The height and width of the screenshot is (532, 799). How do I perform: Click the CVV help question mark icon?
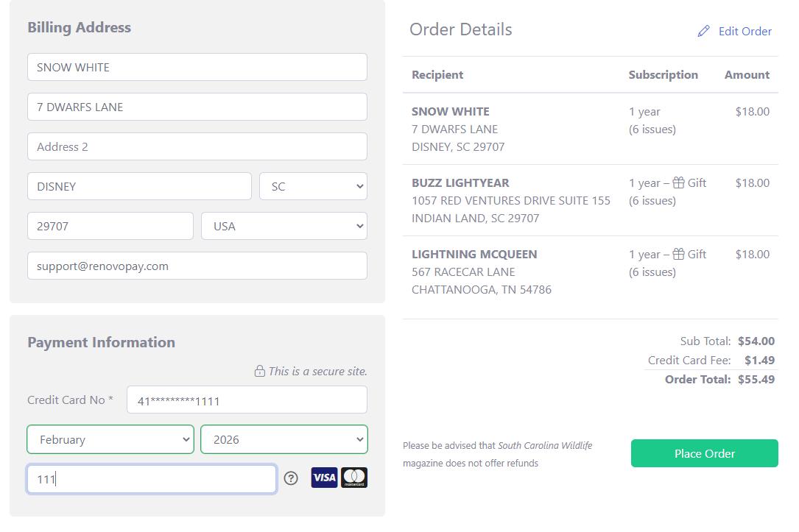[291, 478]
